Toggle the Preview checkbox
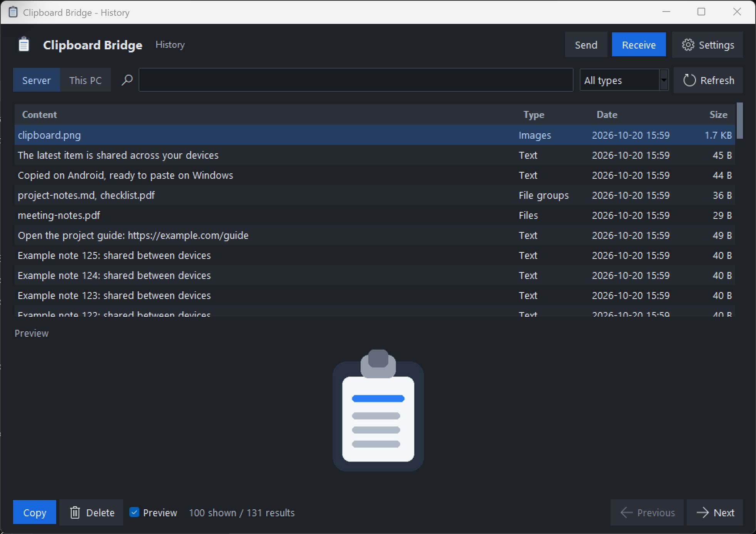The image size is (756, 534). 134,512
